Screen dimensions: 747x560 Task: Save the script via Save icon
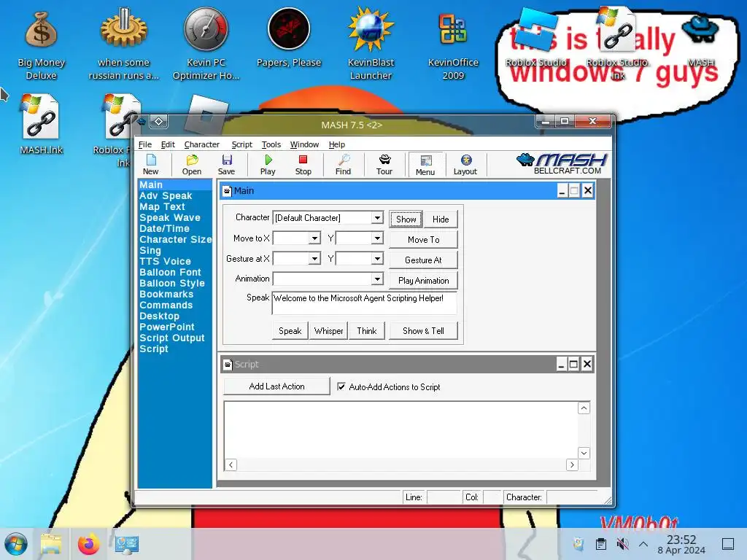click(226, 165)
